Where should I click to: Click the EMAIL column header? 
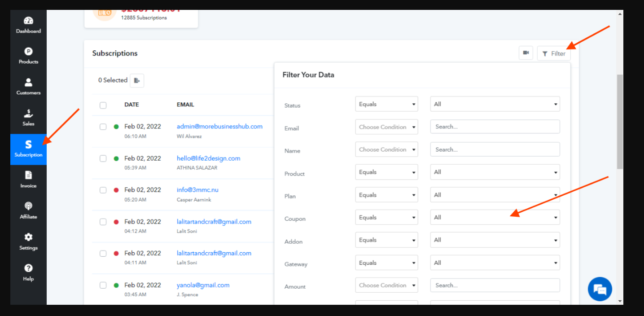click(185, 105)
